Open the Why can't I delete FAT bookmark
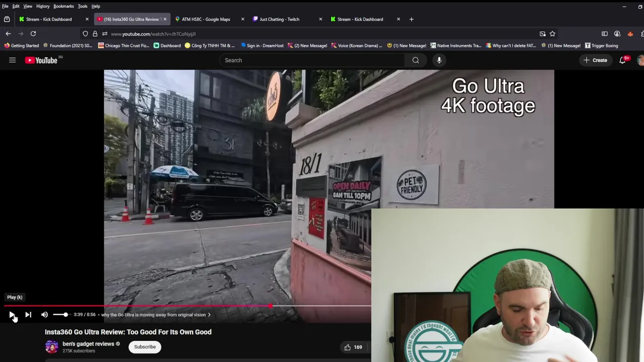This screenshot has height=362, width=644. pyautogui.click(x=511, y=46)
